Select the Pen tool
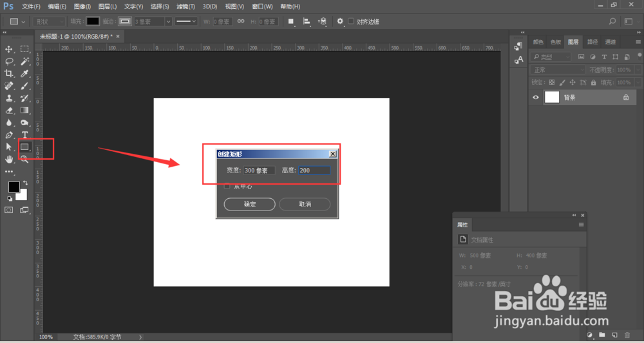This screenshot has width=644, height=343. (x=8, y=135)
